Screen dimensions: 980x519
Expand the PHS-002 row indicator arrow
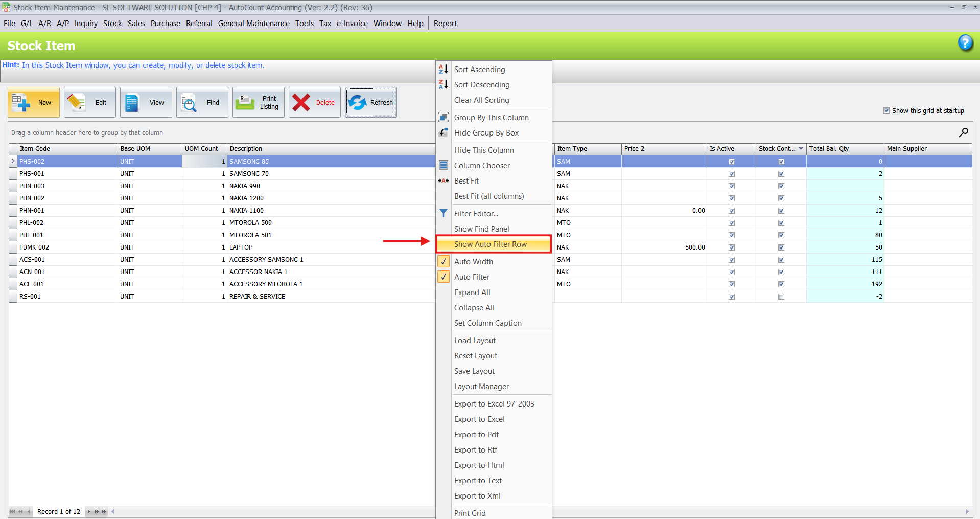click(x=13, y=161)
